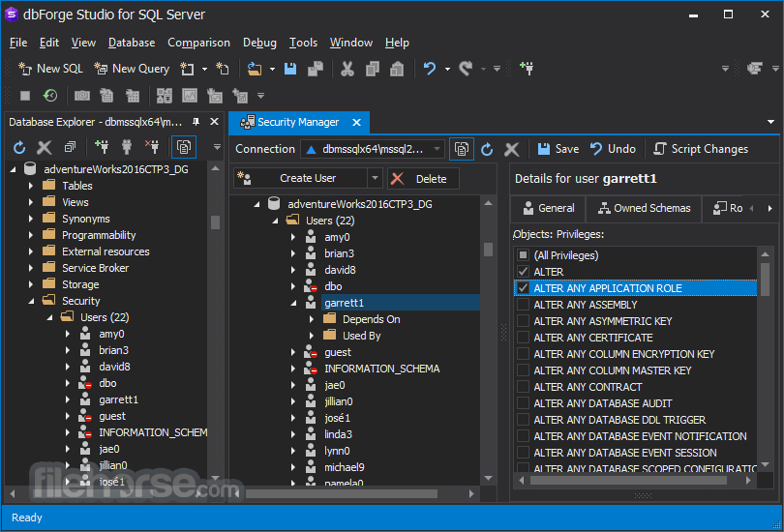The height and width of the screenshot is (532, 784).
Task: Check the ALTER ANY CERTIFICATE checkbox
Action: click(x=523, y=338)
